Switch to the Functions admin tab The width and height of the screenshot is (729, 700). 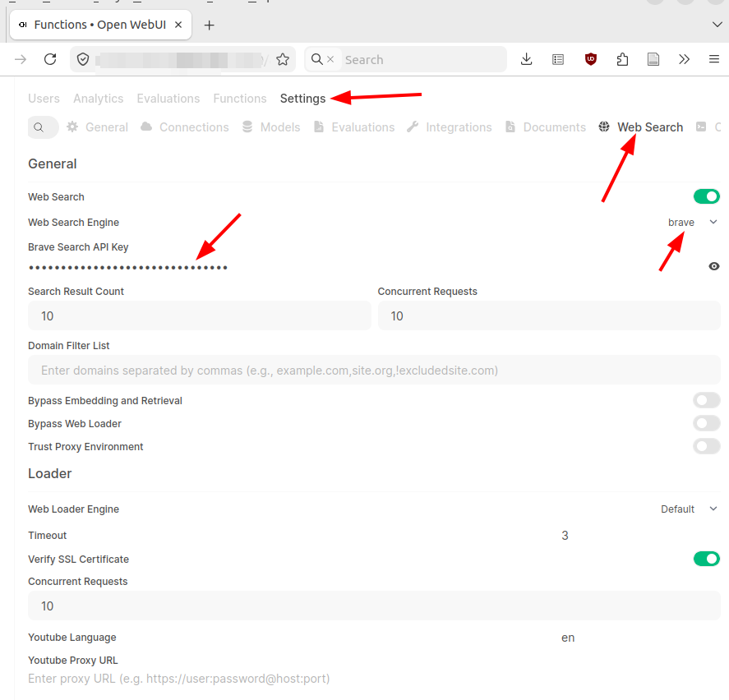(x=239, y=99)
